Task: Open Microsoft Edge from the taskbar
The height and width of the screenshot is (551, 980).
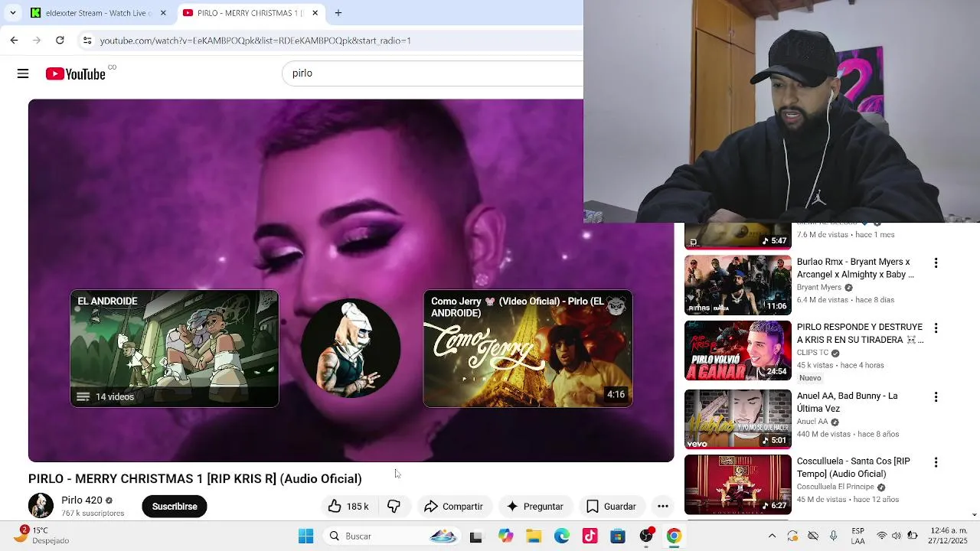Action: point(562,536)
